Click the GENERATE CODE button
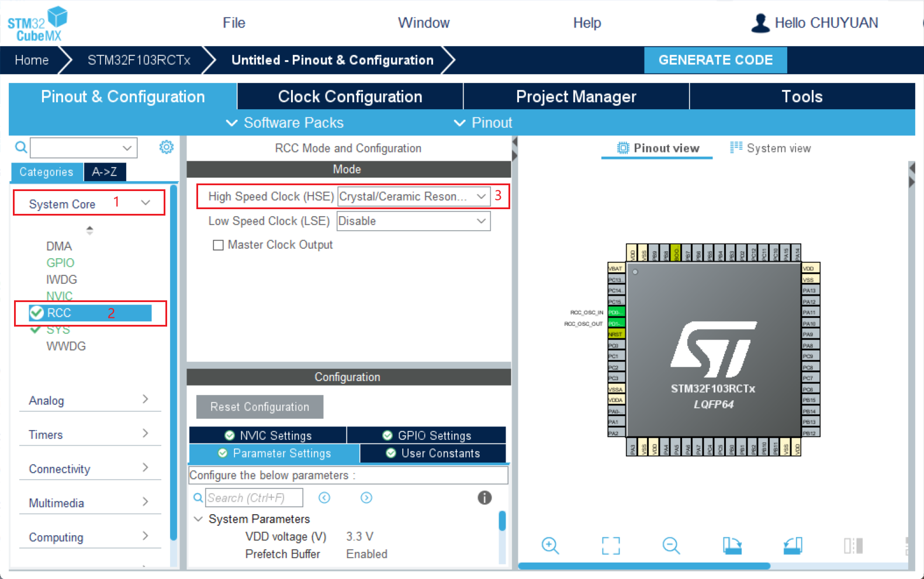This screenshot has width=924, height=579. pyautogui.click(x=715, y=60)
